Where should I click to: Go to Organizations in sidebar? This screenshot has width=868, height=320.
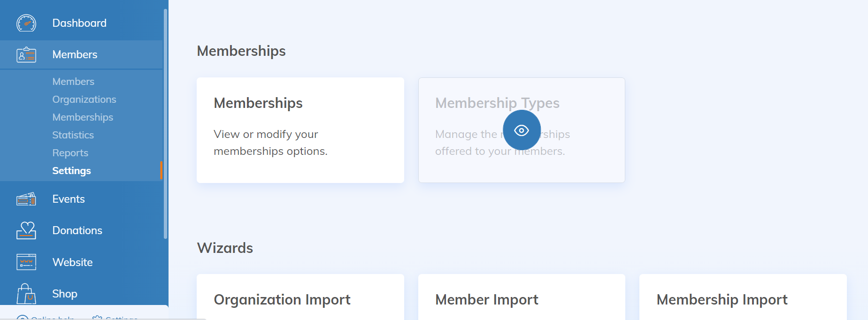(84, 99)
